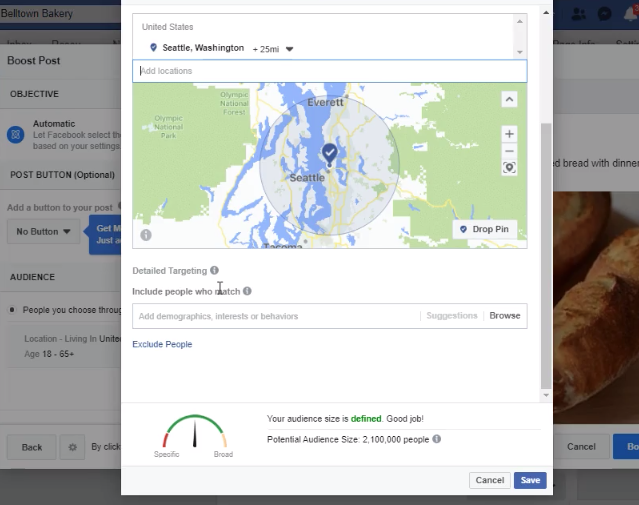Zoom out on the map with minus
The height and width of the screenshot is (505, 639).
[x=509, y=151]
